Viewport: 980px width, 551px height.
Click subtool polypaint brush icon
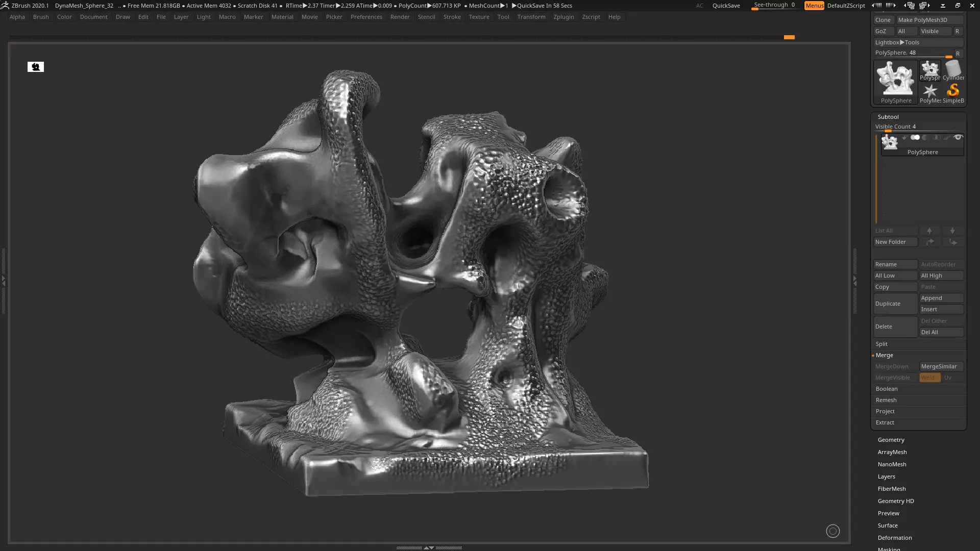[x=947, y=138]
